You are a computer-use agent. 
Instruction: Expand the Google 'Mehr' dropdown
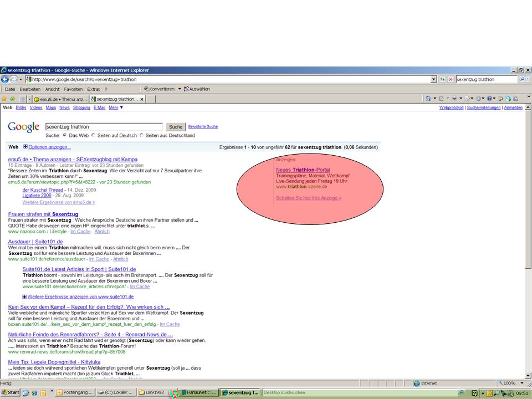point(116,108)
